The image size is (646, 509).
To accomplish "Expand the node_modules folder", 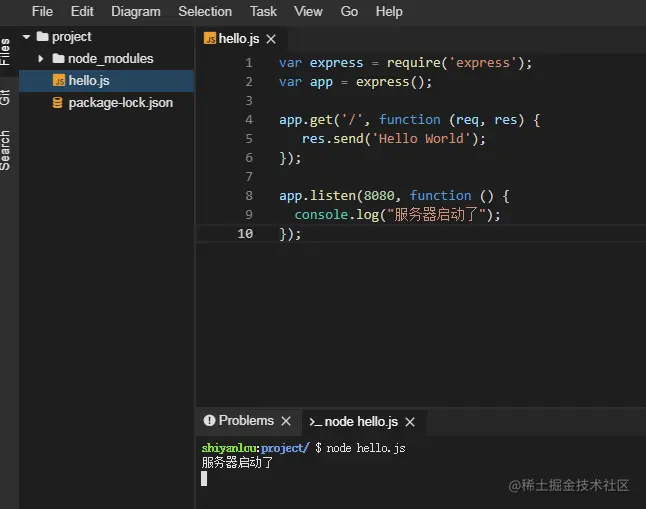I will [x=40, y=59].
